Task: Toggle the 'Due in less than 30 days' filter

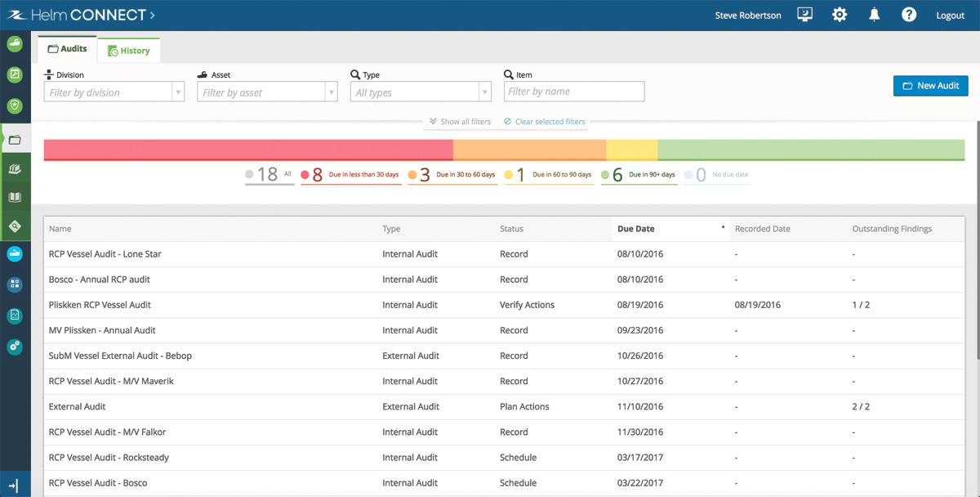Action: pyautogui.click(x=351, y=175)
